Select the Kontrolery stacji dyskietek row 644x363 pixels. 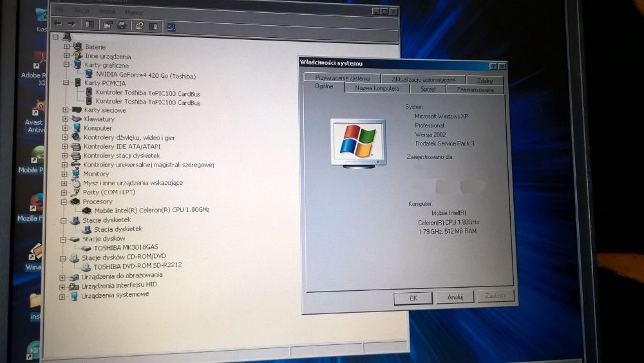coord(122,156)
